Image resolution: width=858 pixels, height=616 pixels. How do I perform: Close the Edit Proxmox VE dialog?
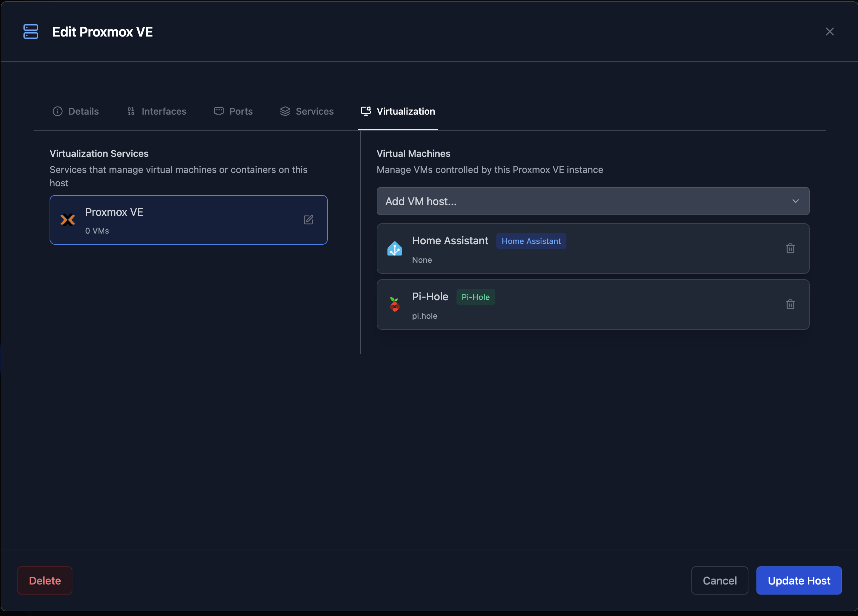[829, 32]
